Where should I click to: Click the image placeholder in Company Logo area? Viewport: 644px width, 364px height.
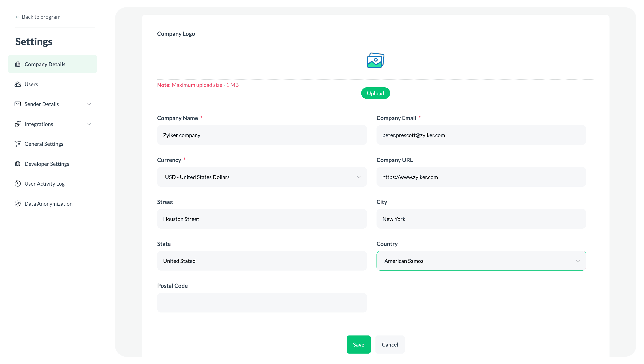[375, 60]
